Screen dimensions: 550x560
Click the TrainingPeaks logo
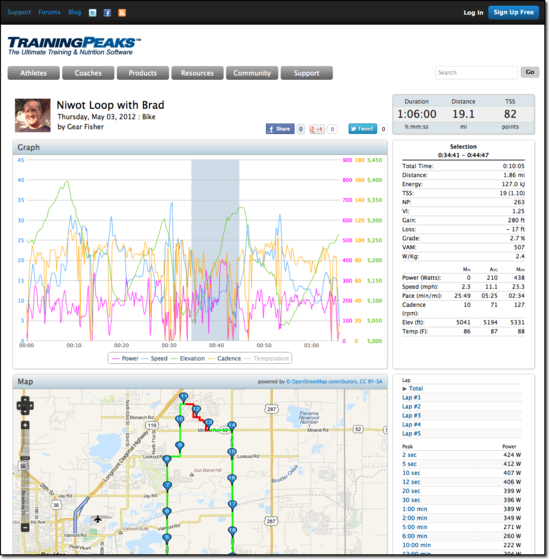click(x=74, y=46)
